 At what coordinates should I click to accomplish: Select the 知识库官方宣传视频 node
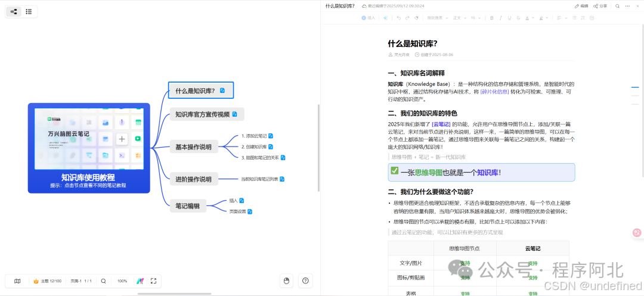coord(207,114)
